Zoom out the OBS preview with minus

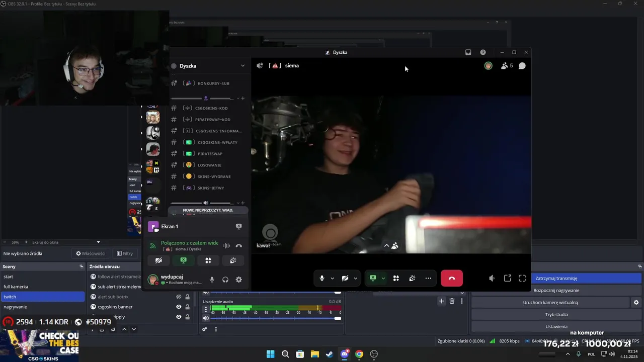5,242
